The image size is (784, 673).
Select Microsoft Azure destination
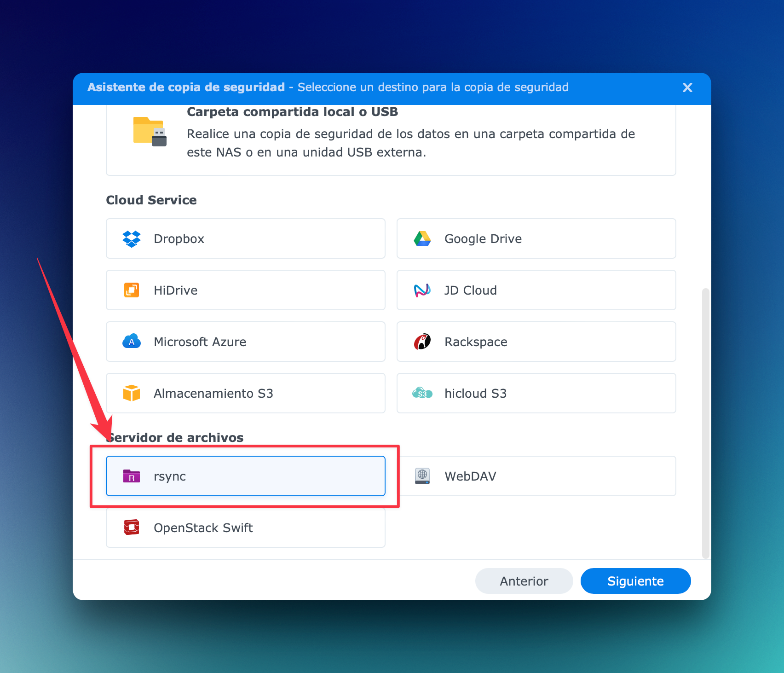point(246,342)
